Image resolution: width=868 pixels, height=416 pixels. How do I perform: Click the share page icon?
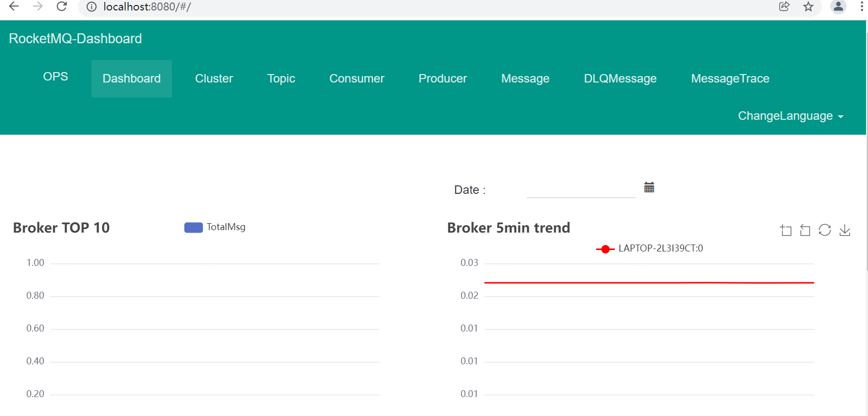coord(784,6)
